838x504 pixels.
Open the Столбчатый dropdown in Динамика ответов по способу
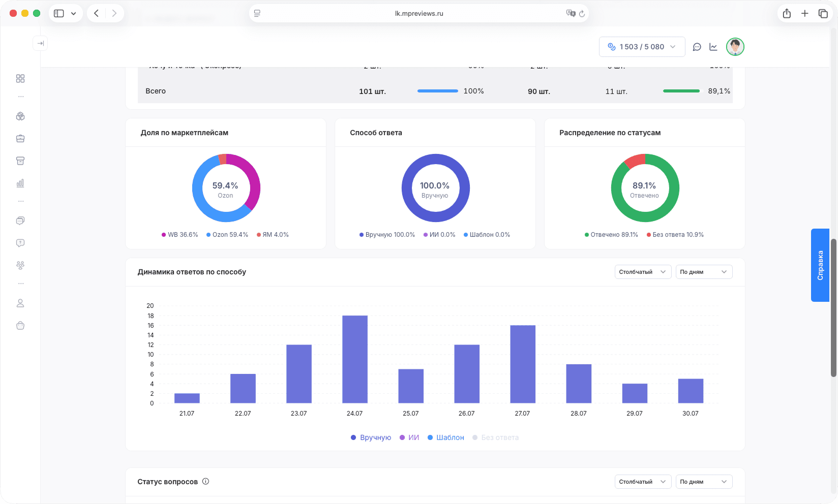coord(643,272)
